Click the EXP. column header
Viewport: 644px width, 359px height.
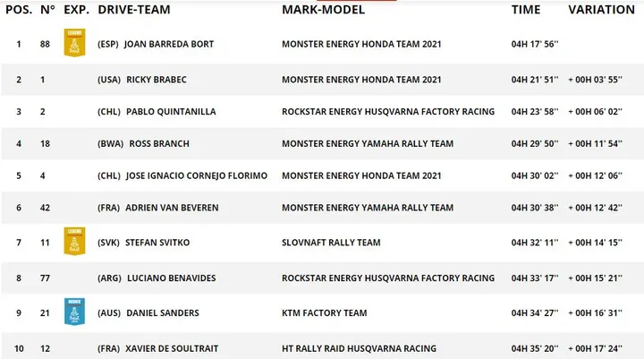[76, 10]
